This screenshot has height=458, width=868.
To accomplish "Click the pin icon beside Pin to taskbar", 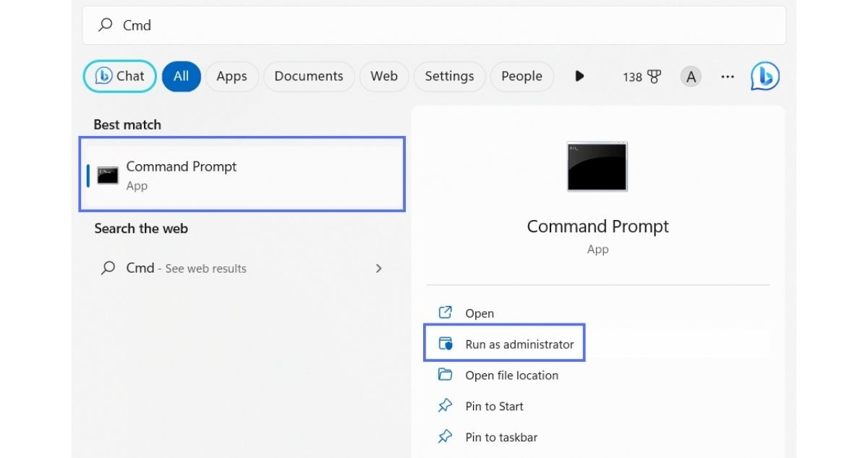I will [446, 437].
